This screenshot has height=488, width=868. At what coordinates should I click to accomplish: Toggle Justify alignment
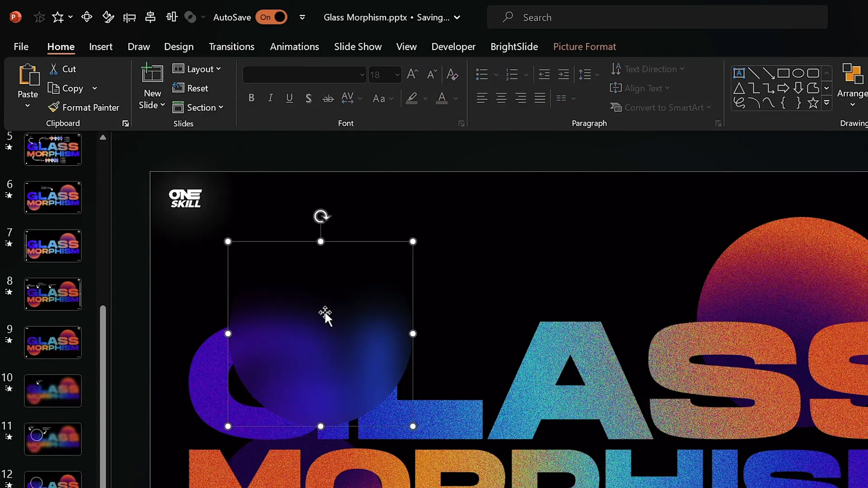tap(540, 98)
